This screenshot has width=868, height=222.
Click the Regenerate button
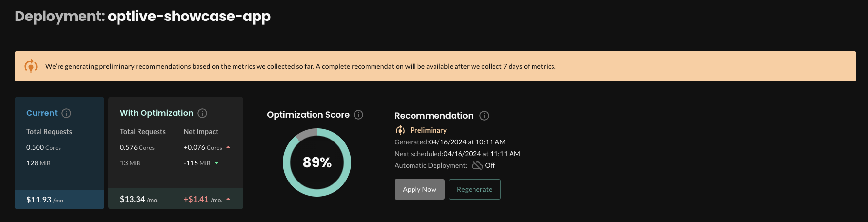point(474,189)
